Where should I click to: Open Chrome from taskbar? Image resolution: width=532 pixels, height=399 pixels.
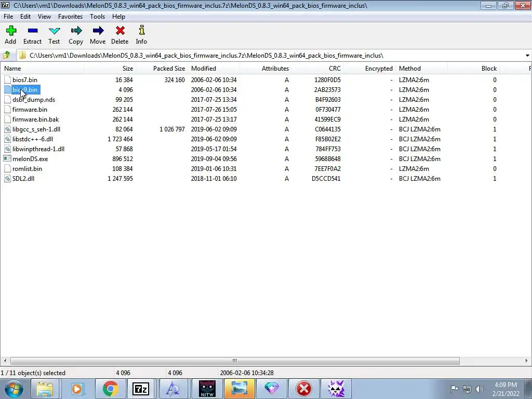110,389
